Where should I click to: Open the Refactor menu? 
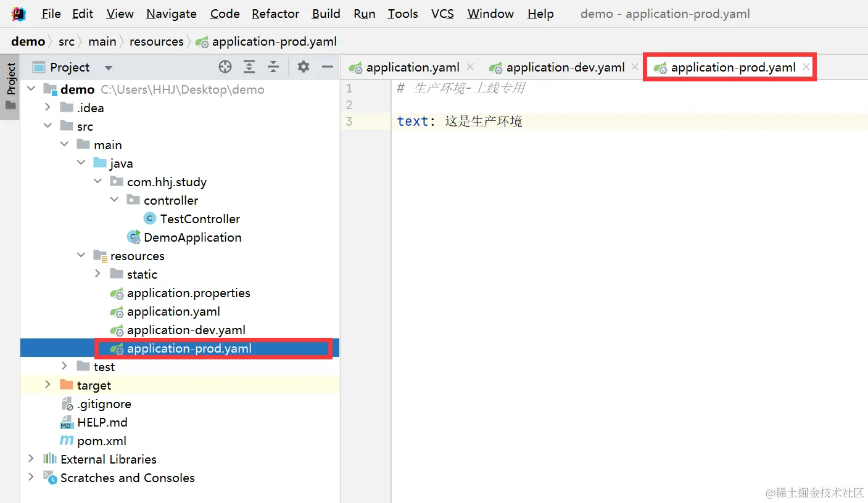[x=276, y=14]
